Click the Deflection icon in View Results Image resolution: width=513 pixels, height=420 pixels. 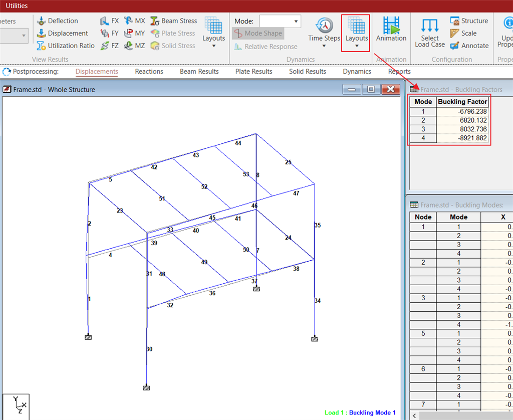tap(42, 21)
